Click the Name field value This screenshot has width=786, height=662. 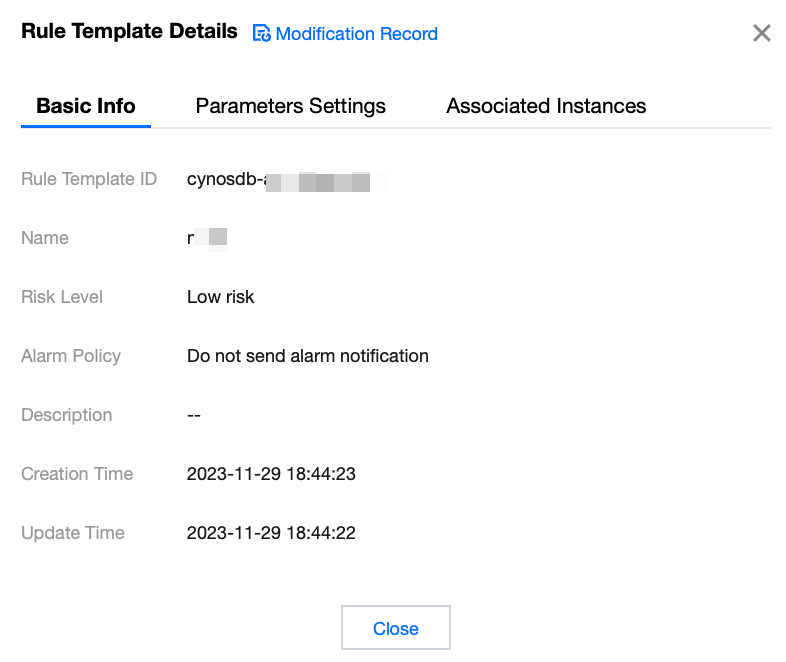pyautogui.click(x=207, y=238)
